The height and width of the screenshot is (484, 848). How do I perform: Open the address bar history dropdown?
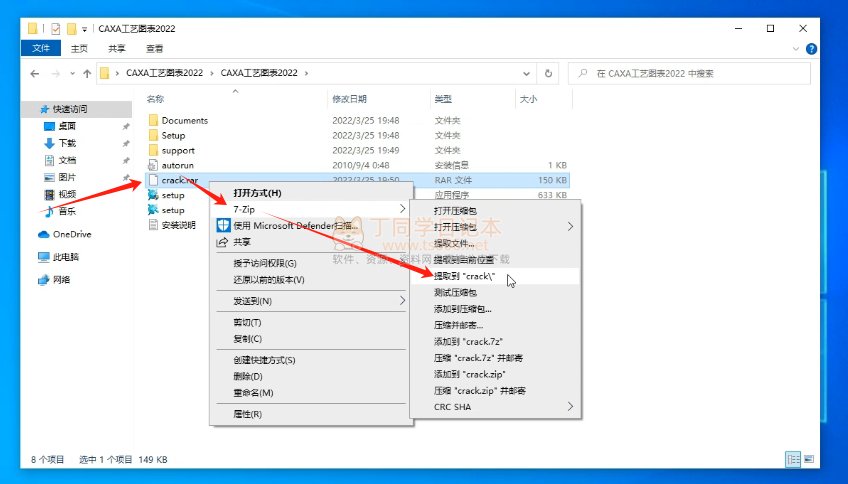coord(526,73)
